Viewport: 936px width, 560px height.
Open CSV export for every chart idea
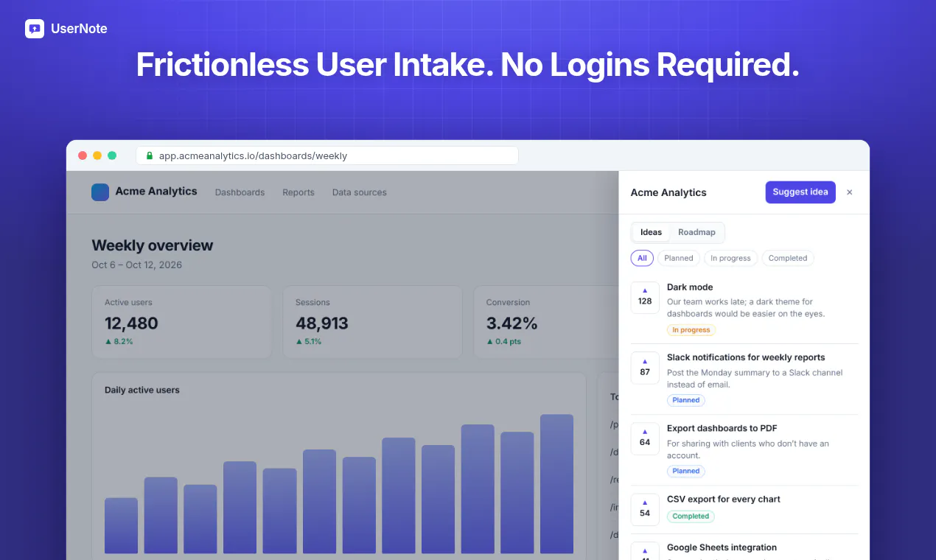click(x=724, y=499)
